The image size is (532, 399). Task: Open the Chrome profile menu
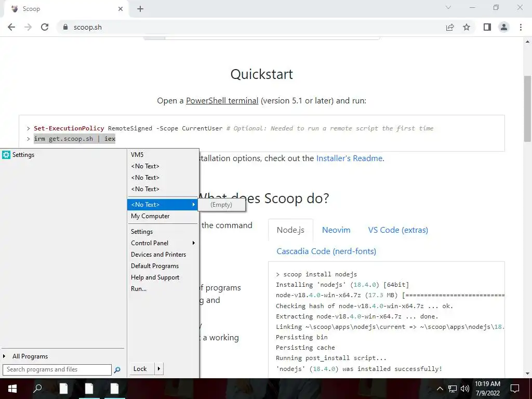[x=504, y=27]
